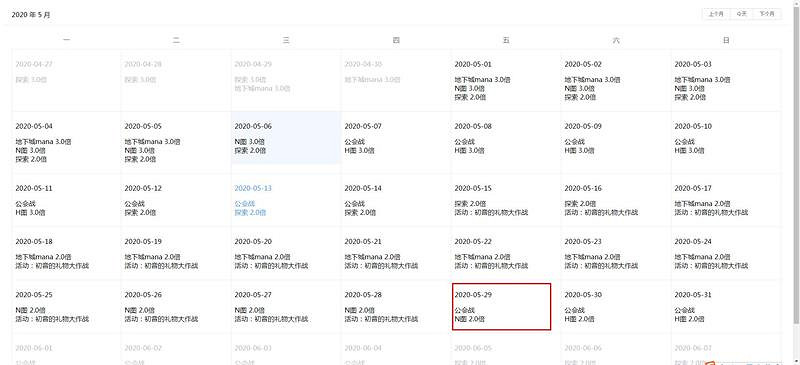
Task: Select the date 2020-05-16
Action: 583,188
